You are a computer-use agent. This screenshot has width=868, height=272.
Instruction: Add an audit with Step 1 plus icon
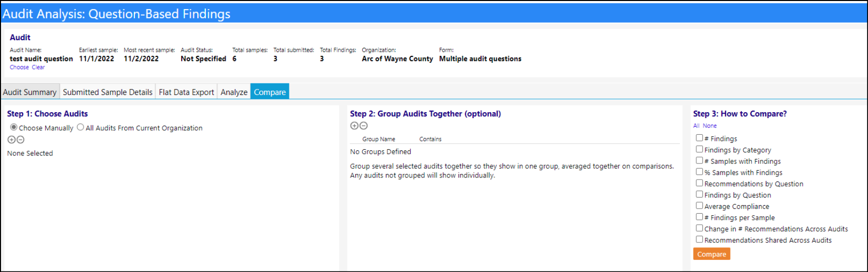[x=11, y=140]
